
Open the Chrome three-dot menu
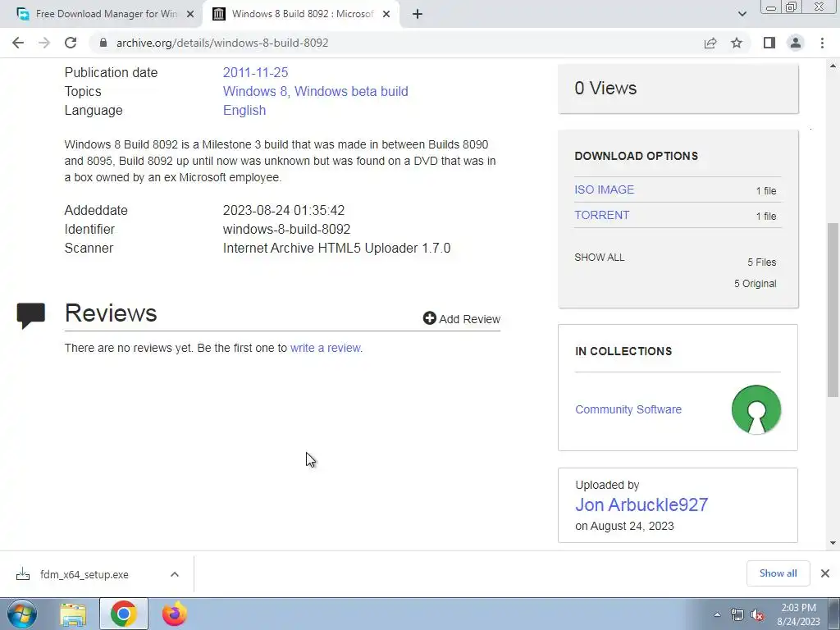click(x=822, y=43)
